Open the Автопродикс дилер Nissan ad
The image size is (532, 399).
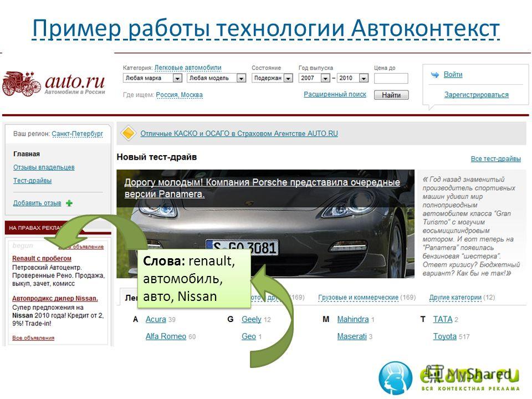coord(55,298)
